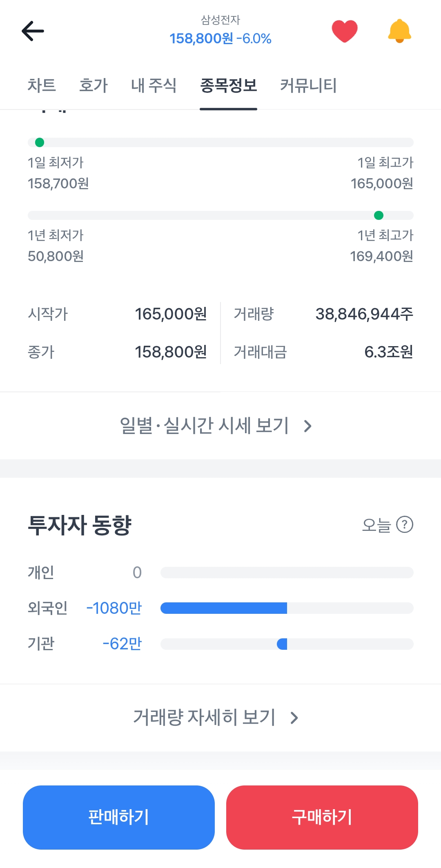441x868 pixels.
Task: Toggle the red heart favorite icon
Action: click(x=344, y=31)
